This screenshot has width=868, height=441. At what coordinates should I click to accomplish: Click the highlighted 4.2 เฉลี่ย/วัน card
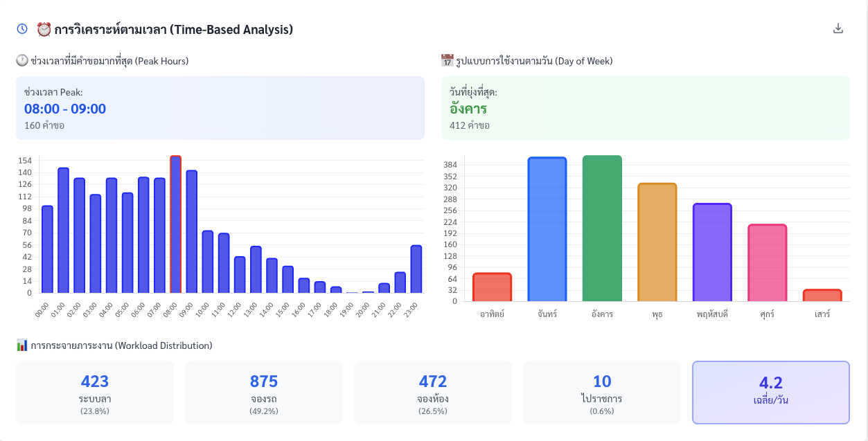point(771,393)
